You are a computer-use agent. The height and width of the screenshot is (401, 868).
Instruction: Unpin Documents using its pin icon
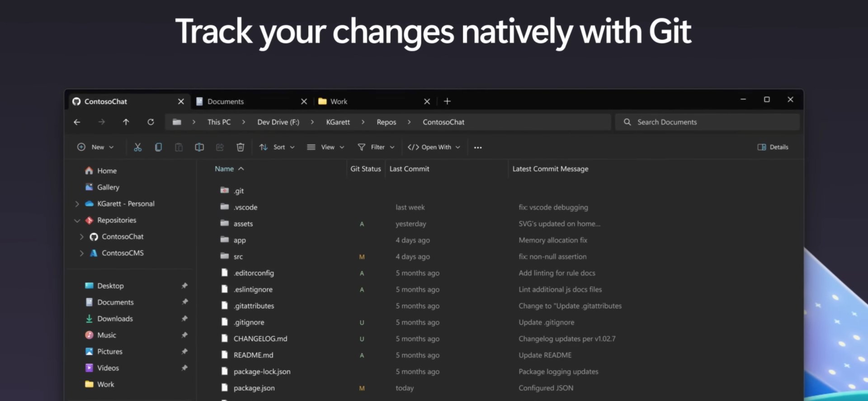pos(184,302)
